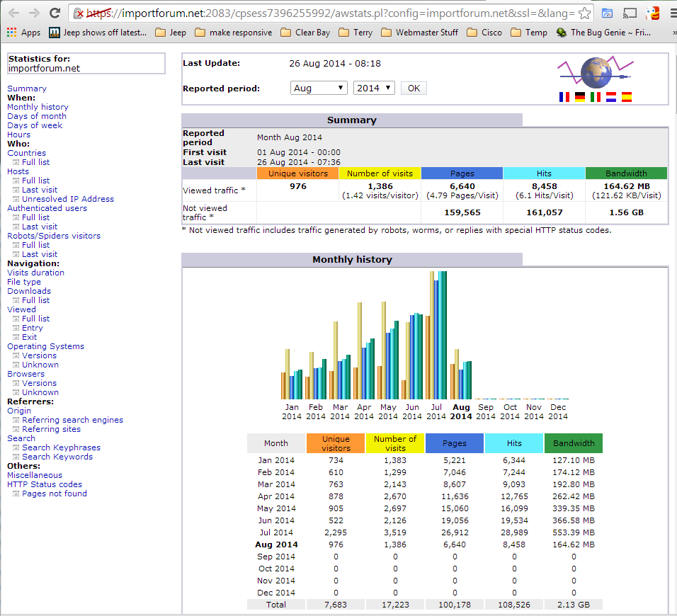Click the small icon beside Exit
The width and height of the screenshot is (677, 616).
pos(16,337)
